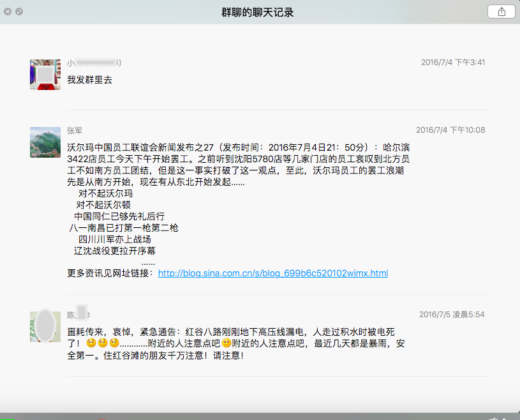Click the line 辽沈战役更拉开序幕
This screenshot has height=420, width=520.
point(115,251)
